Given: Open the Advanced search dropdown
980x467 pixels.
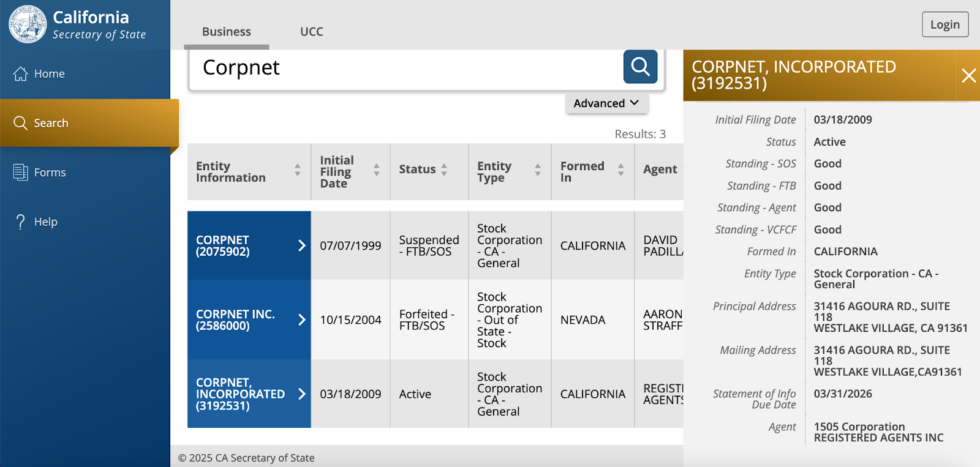Looking at the screenshot, I should pos(606,103).
